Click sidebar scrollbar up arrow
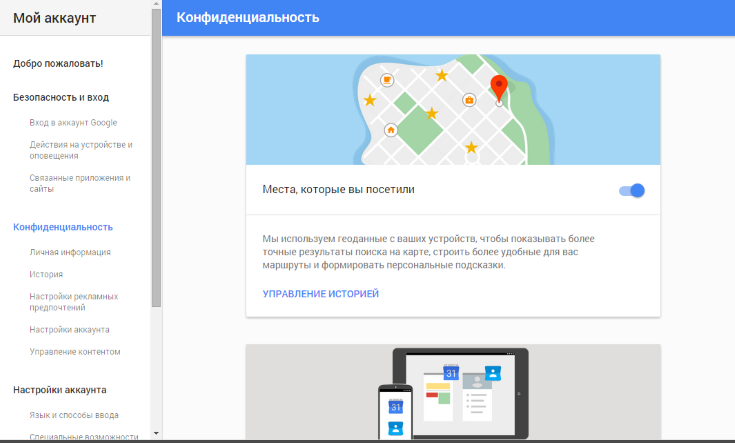The height and width of the screenshot is (443, 735). click(156, 6)
